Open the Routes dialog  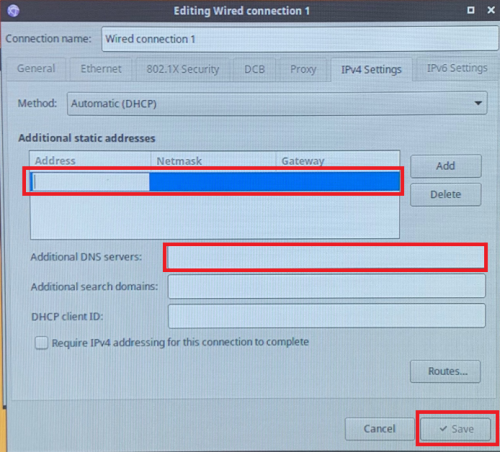pyautogui.click(x=446, y=371)
